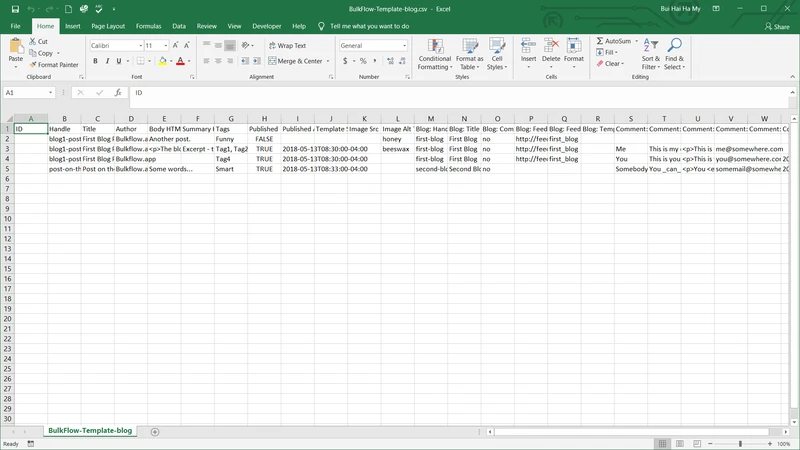Expand the formula bar
This screenshot has height=450, width=800.
[792, 92]
